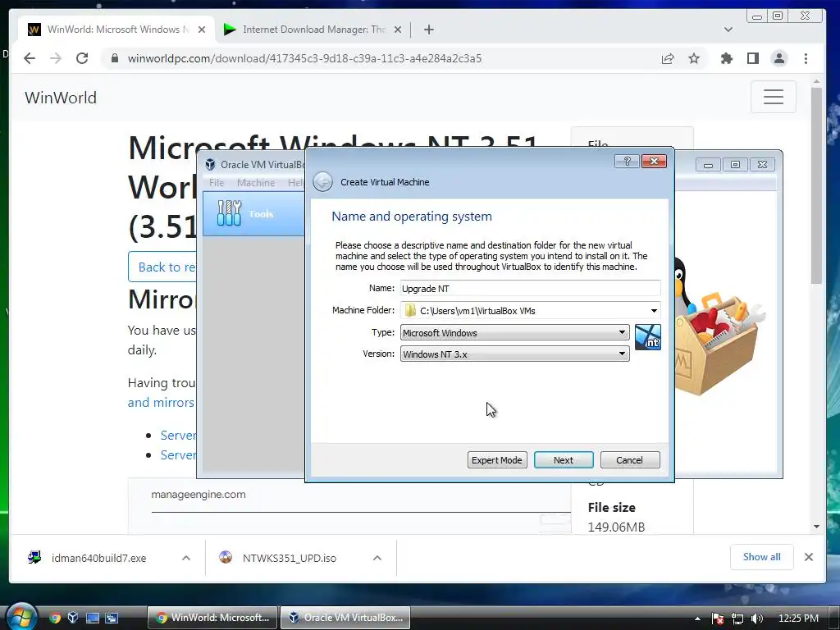Launch Chrome from the quick launch bar

click(55, 618)
